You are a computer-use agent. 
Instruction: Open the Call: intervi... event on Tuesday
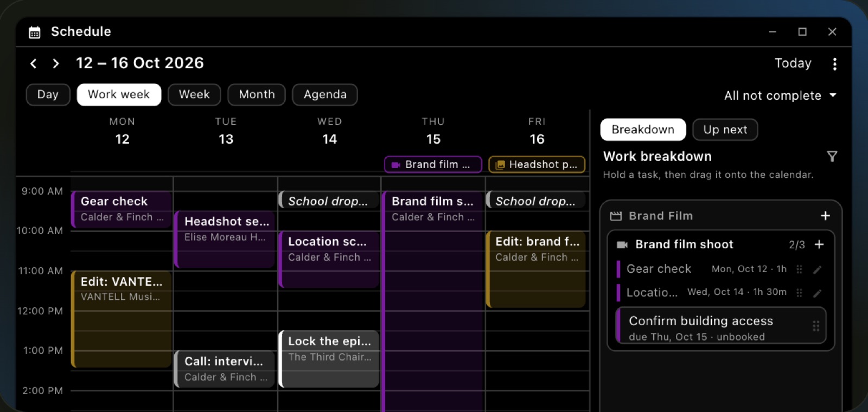225,369
